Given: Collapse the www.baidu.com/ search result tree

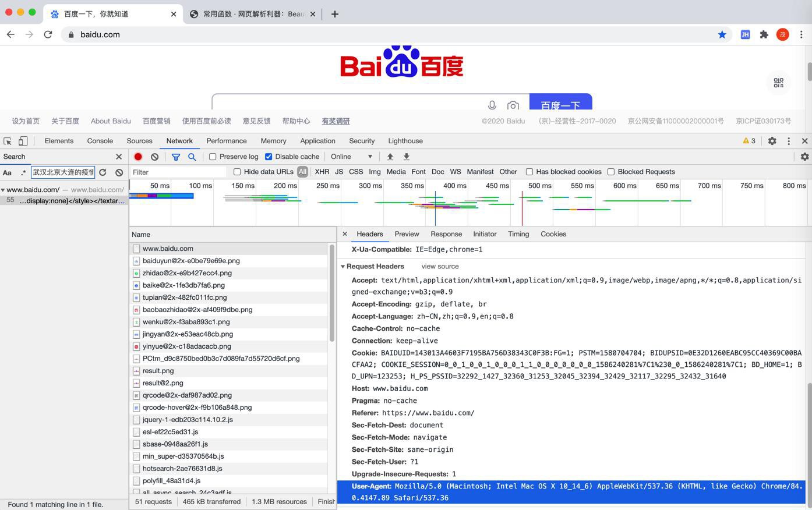Looking at the screenshot, I should tap(3, 190).
